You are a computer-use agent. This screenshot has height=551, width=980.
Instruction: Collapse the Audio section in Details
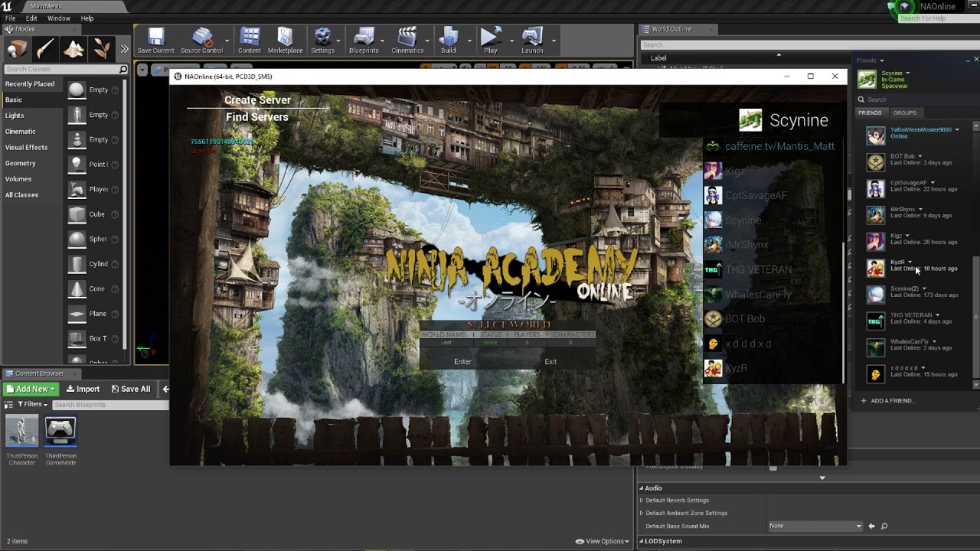[x=642, y=487]
